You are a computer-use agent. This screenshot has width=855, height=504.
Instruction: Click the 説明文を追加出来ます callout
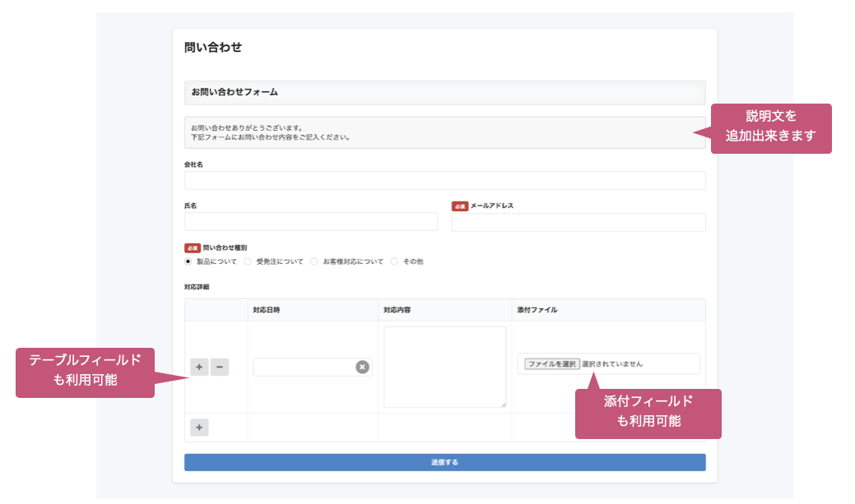[771, 128]
